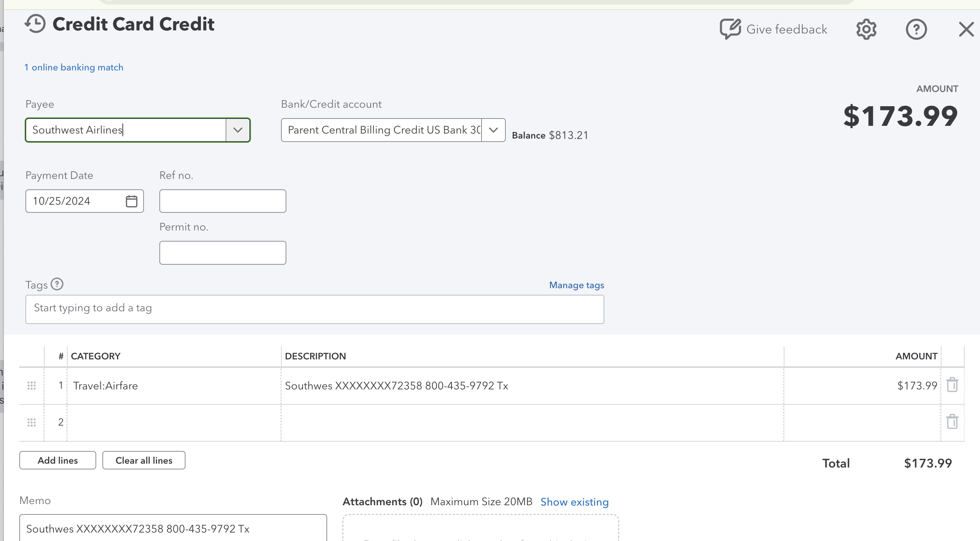Click the help question mark icon
The width and height of the screenshot is (980, 541).
(x=916, y=29)
